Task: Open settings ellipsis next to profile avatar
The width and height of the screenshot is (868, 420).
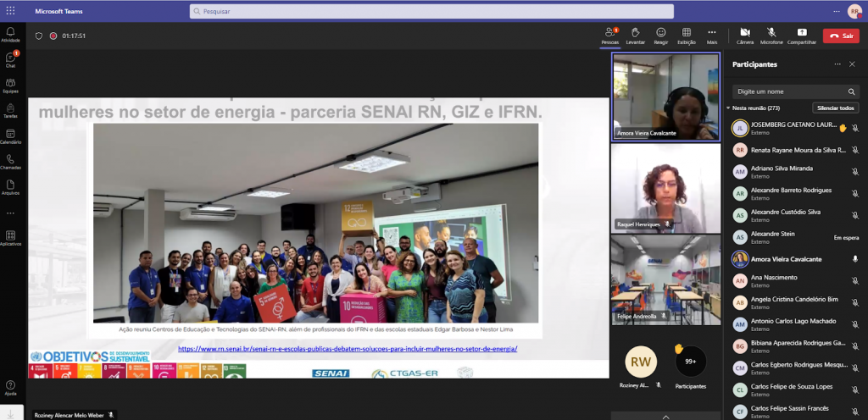Action: pos(837,11)
